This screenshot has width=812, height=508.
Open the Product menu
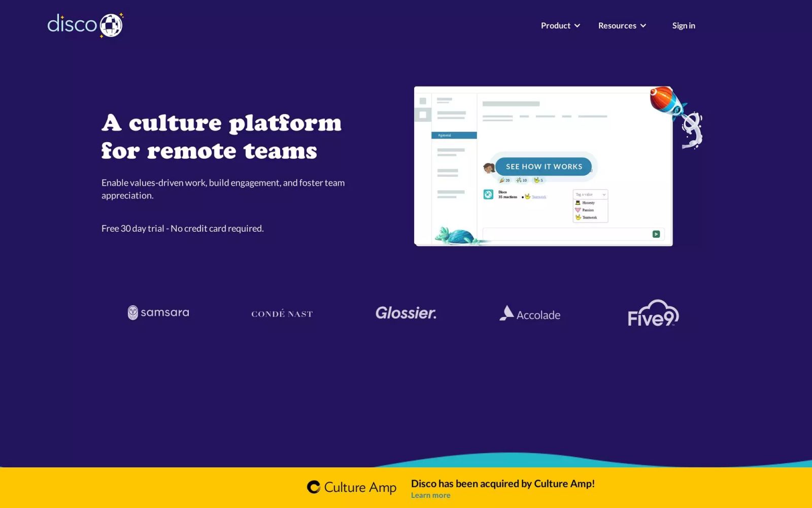(x=560, y=25)
